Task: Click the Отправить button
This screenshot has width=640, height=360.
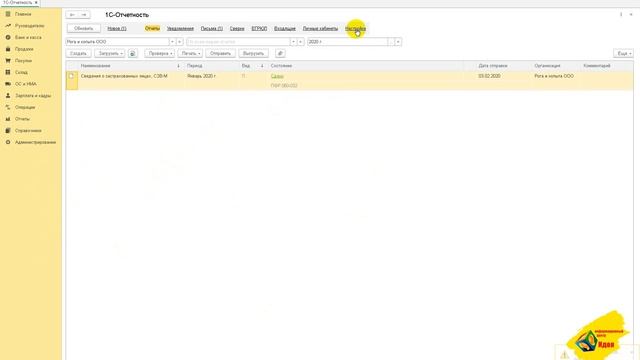Action: click(220, 53)
